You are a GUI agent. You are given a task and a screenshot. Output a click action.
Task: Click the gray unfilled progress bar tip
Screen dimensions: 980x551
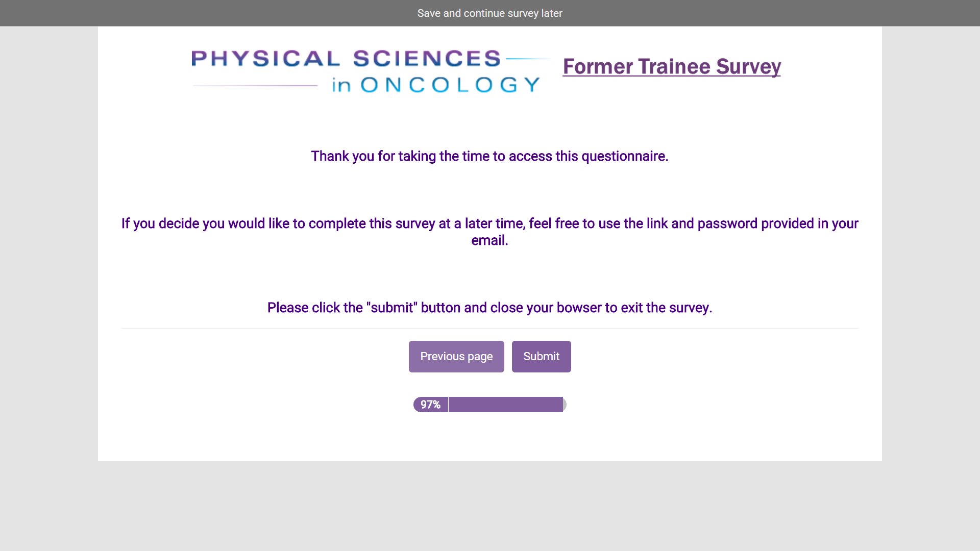pos(565,405)
